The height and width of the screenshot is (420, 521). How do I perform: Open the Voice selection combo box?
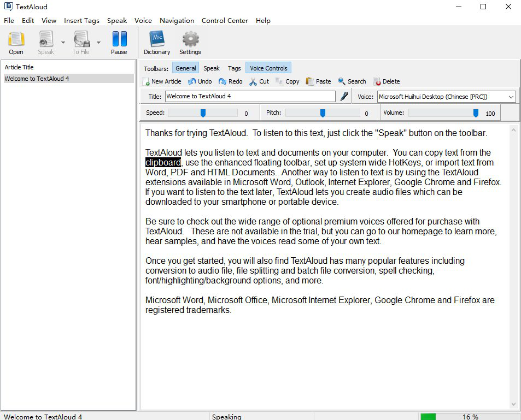pyautogui.click(x=447, y=97)
